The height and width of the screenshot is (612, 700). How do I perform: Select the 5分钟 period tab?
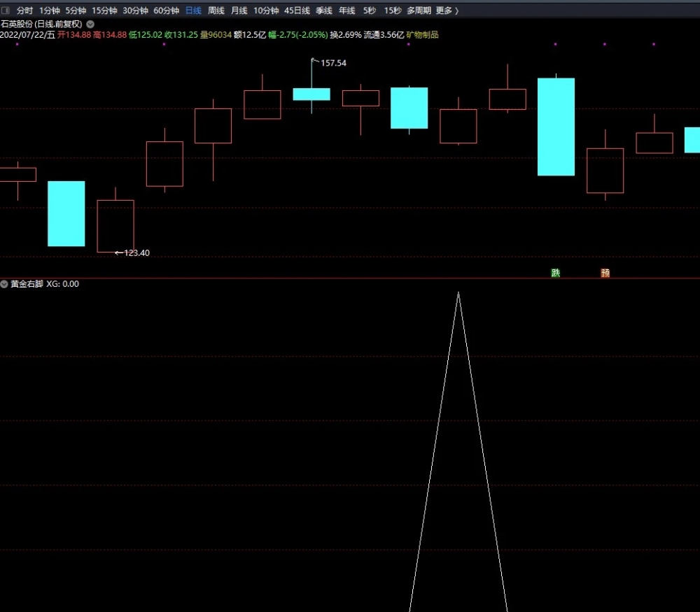click(76, 10)
